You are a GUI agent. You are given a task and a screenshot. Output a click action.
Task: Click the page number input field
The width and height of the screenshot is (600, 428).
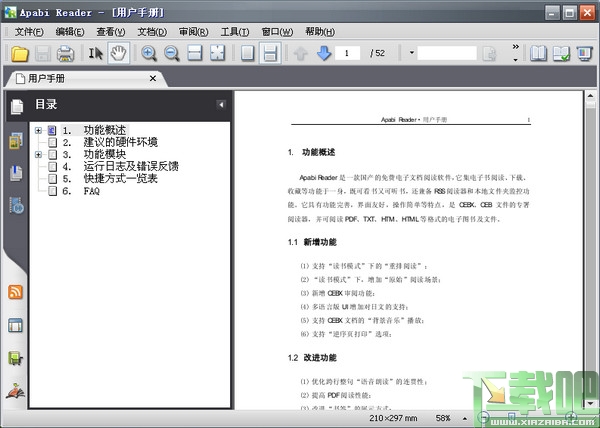point(347,53)
